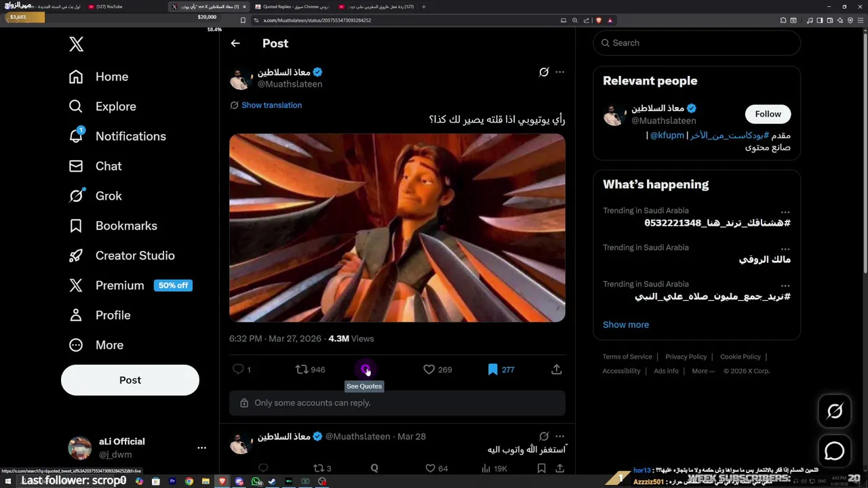Open Steam from the taskbar
The height and width of the screenshot is (488, 868).
click(x=273, y=481)
